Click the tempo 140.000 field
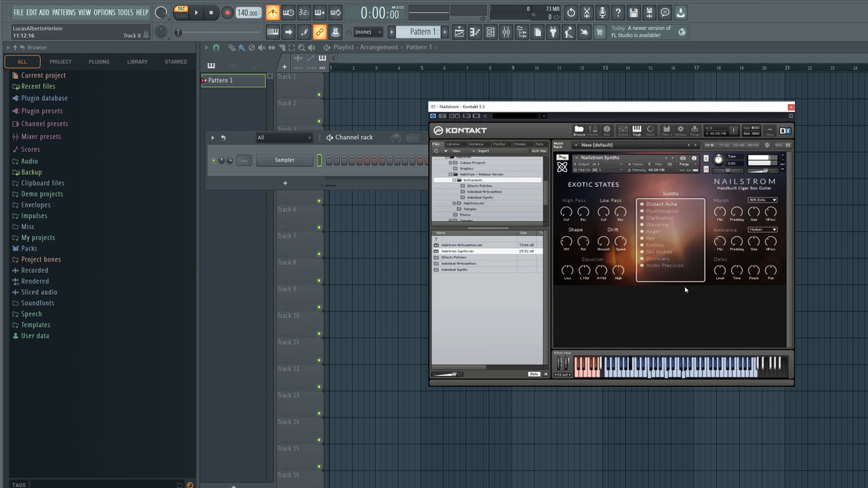The width and height of the screenshot is (868, 488). point(249,13)
